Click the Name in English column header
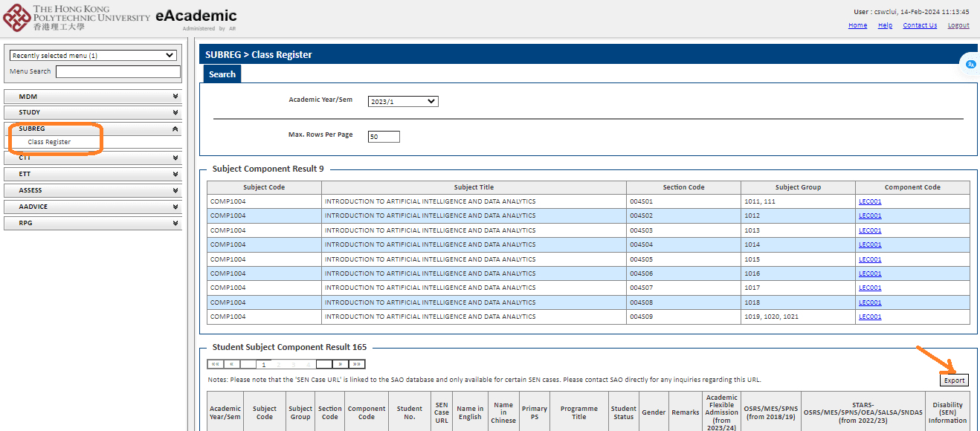This screenshot has width=980, height=431. [469, 412]
